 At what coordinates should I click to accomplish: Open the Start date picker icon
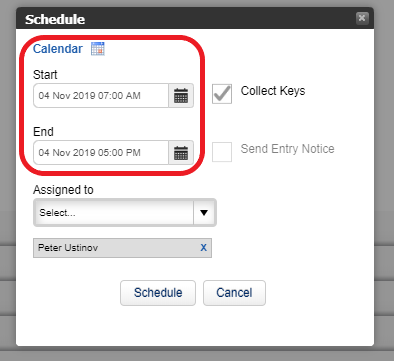pyautogui.click(x=181, y=96)
